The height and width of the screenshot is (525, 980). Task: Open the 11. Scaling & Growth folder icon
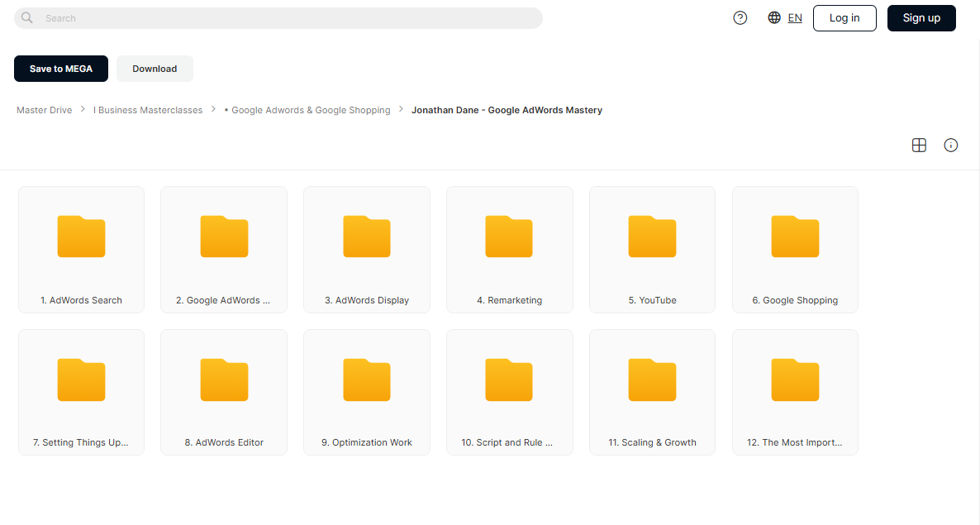652,379
